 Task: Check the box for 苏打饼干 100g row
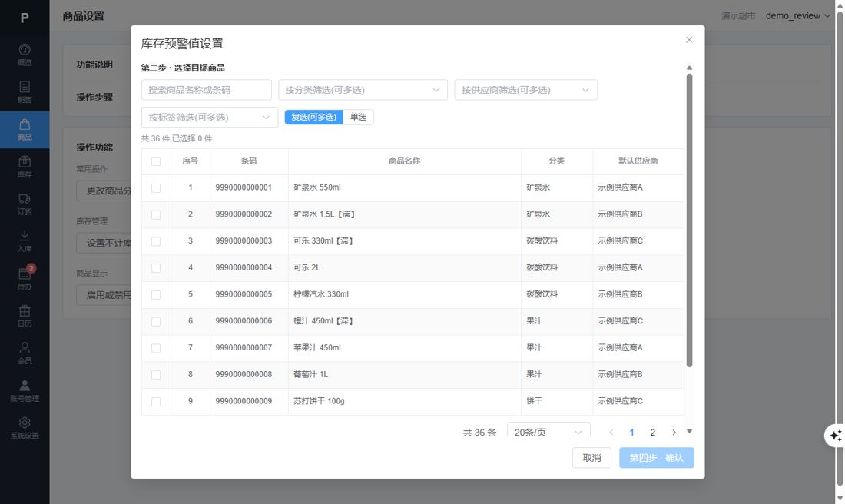[x=156, y=402]
